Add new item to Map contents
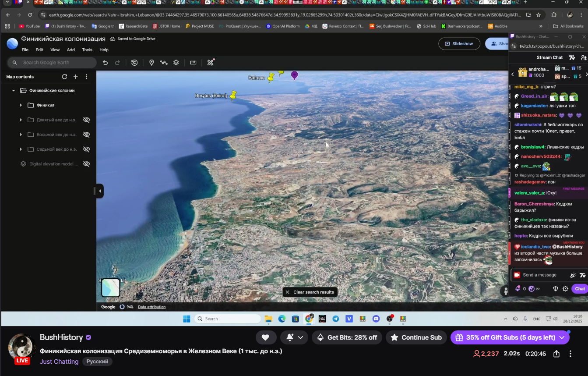This screenshot has height=376, width=588. pyautogui.click(x=75, y=77)
